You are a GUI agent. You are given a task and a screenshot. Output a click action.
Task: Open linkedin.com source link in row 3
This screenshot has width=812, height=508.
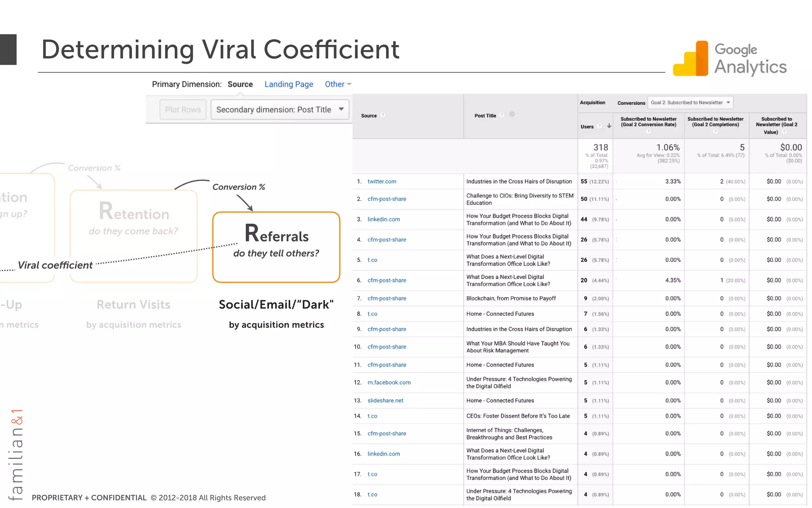[383, 219]
